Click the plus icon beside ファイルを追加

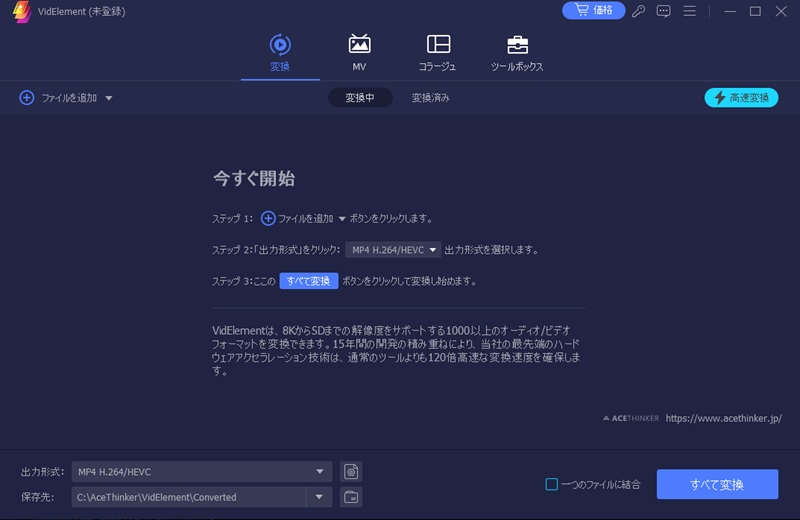pyautogui.click(x=27, y=98)
